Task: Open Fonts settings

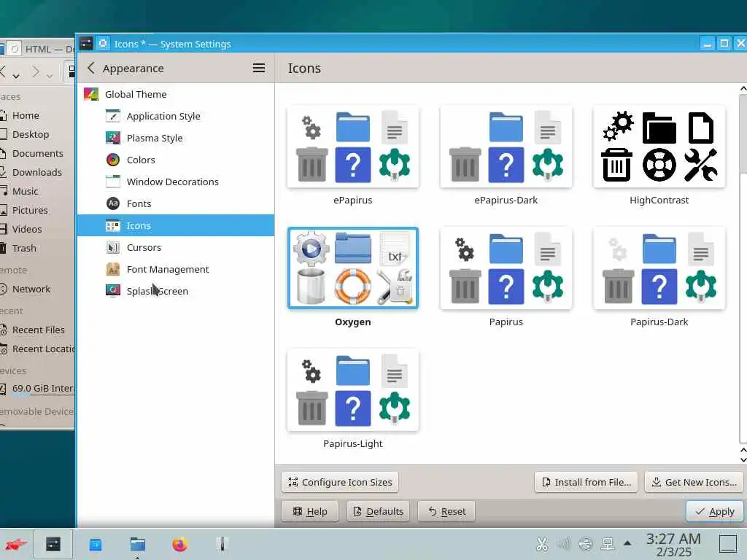Action: [175, 204]
